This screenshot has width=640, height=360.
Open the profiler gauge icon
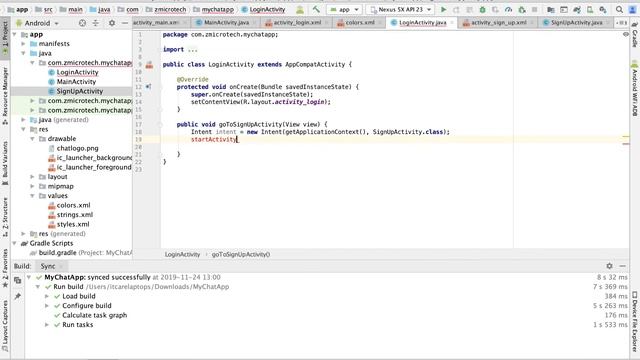pos(508,9)
